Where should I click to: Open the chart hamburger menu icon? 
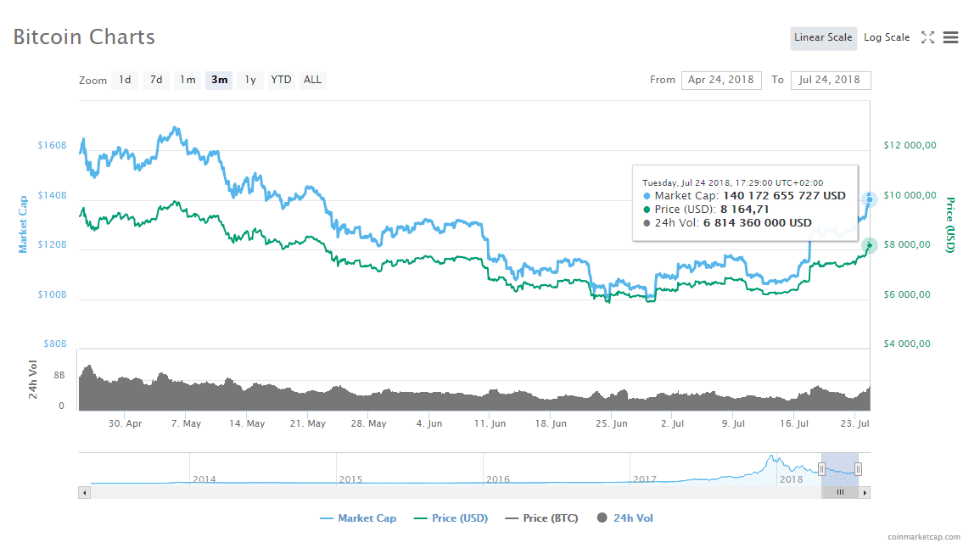[950, 37]
